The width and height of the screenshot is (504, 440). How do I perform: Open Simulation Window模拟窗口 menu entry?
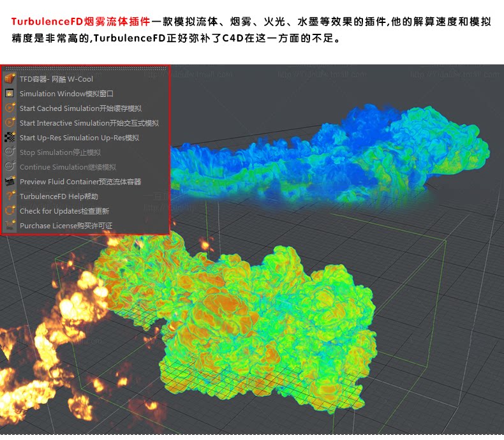point(66,94)
